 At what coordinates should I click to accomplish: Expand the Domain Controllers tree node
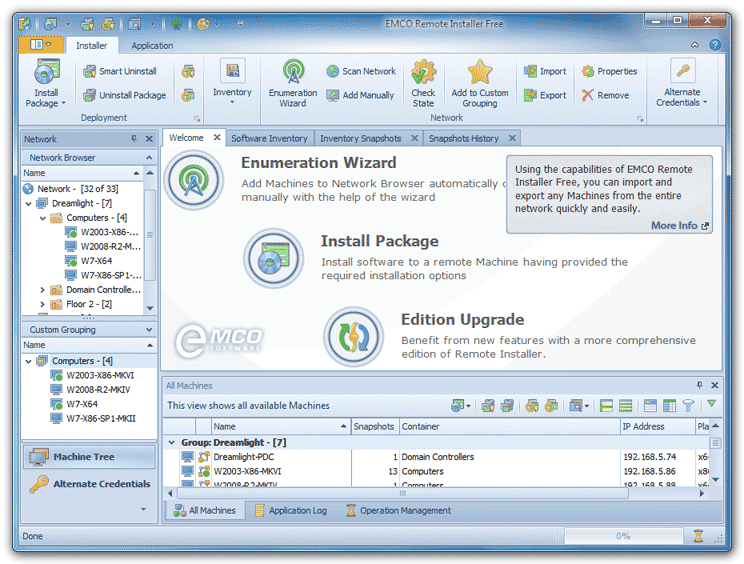click(x=43, y=290)
